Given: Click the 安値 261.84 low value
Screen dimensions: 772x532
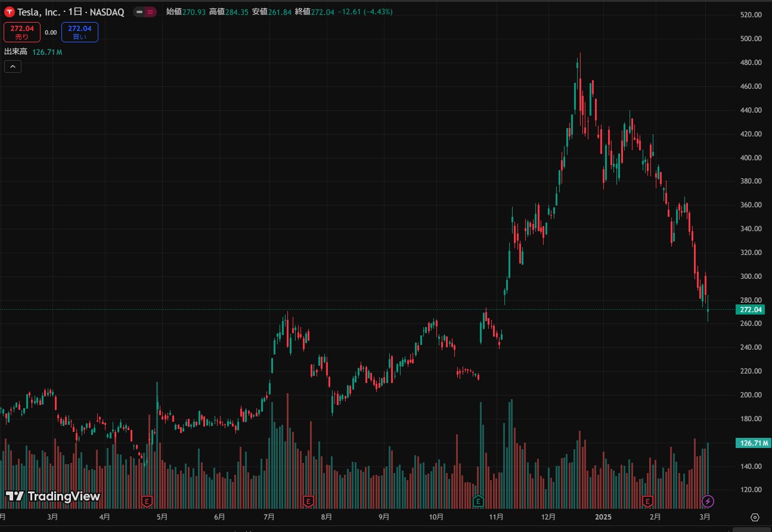Looking at the screenshot, I should click(272, 12).
